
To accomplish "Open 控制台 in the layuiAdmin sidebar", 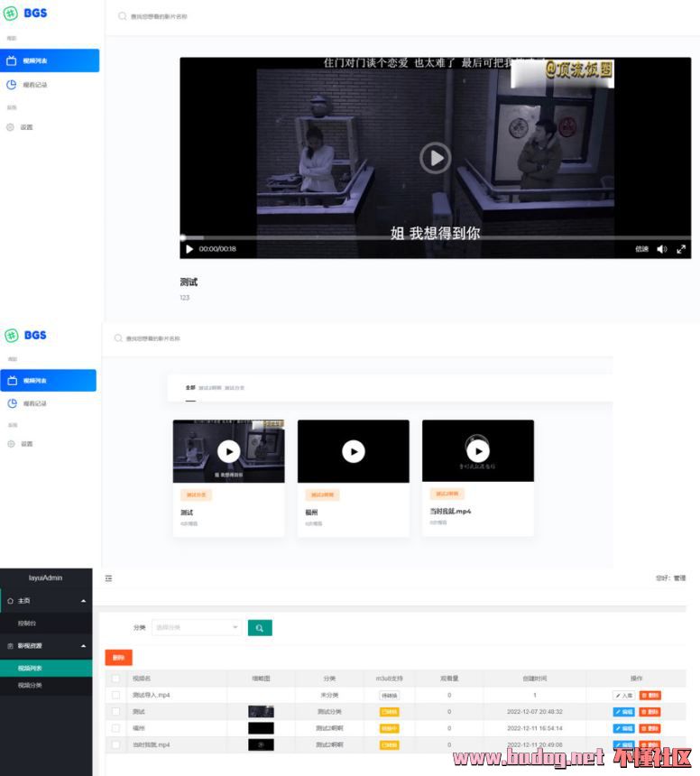I will pos(27,624).
